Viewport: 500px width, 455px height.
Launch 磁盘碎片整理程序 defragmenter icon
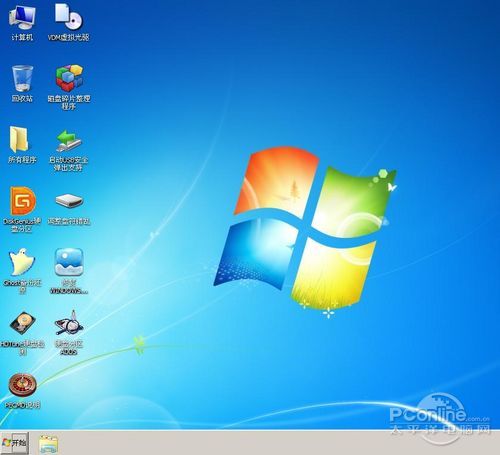click(x=69, y=78)
